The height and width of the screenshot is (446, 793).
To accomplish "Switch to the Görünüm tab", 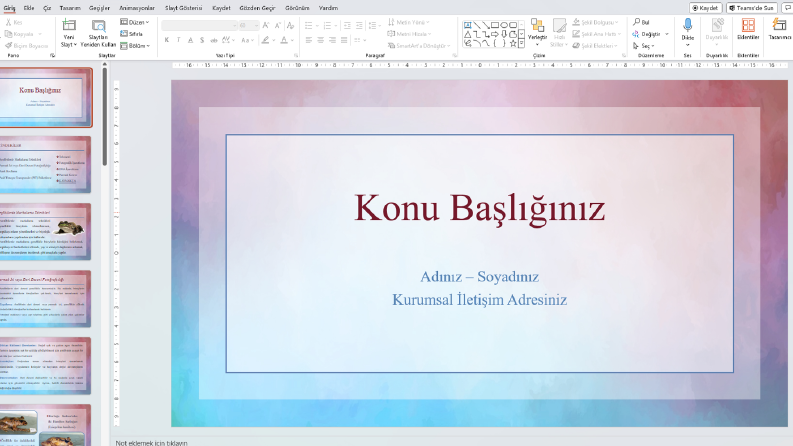I will point(297,8).
